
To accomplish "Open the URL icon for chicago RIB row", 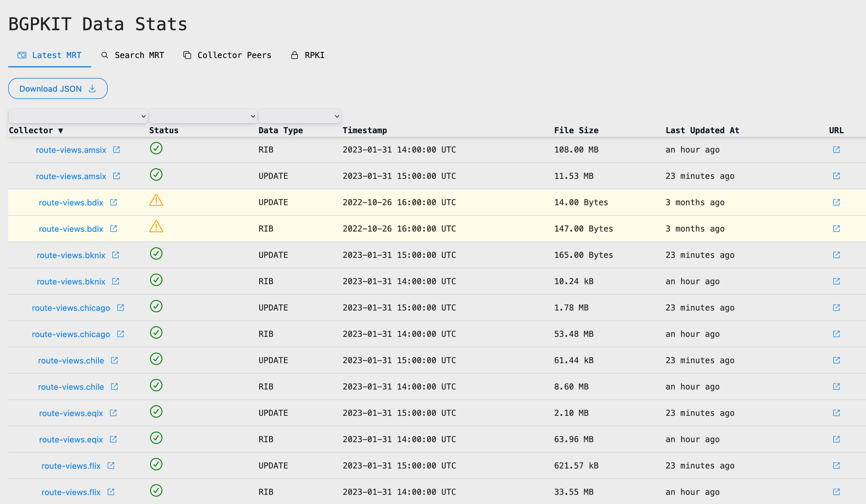I will tap(836, 334).
